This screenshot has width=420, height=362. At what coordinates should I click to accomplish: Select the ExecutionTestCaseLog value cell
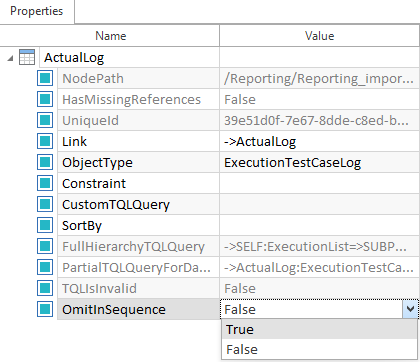tap(319, 162)
